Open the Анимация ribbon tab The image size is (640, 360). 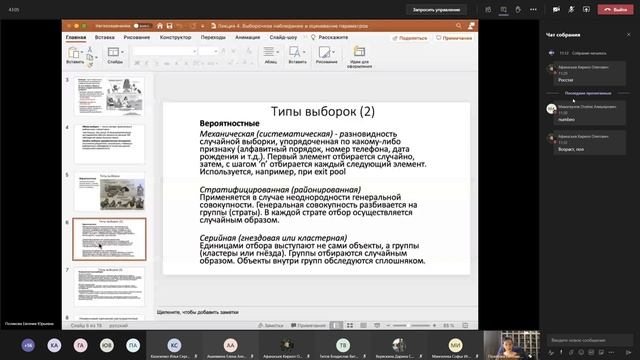pos(247,37)
